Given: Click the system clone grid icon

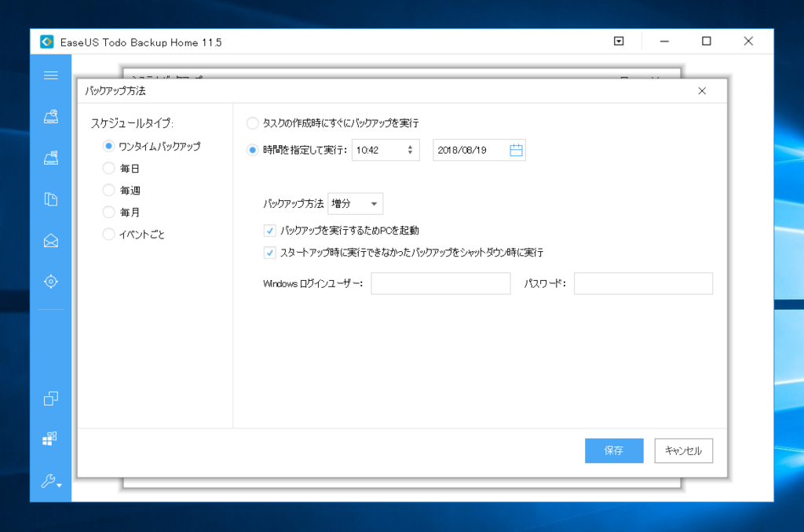Looking at the screenshot, I should point(49,439).
